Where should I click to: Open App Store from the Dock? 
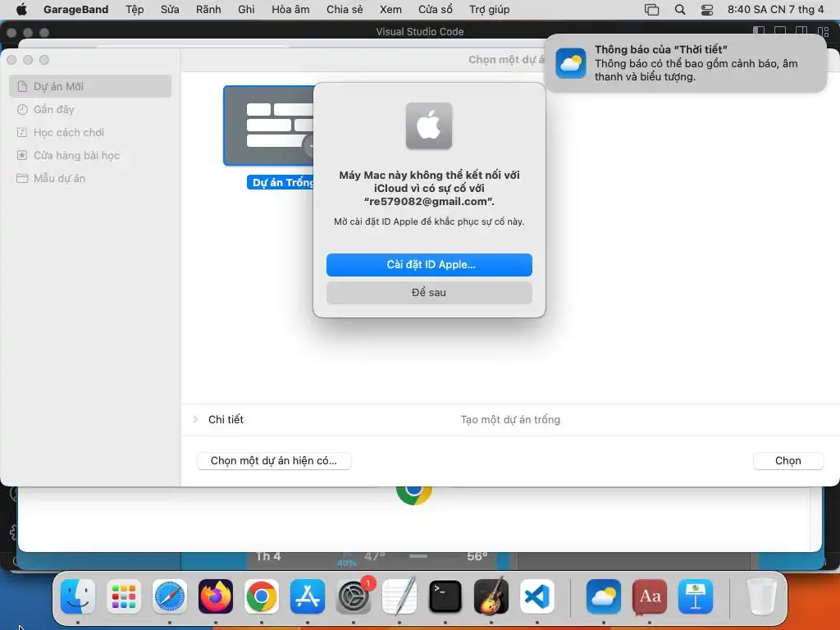tap(308, 596)
